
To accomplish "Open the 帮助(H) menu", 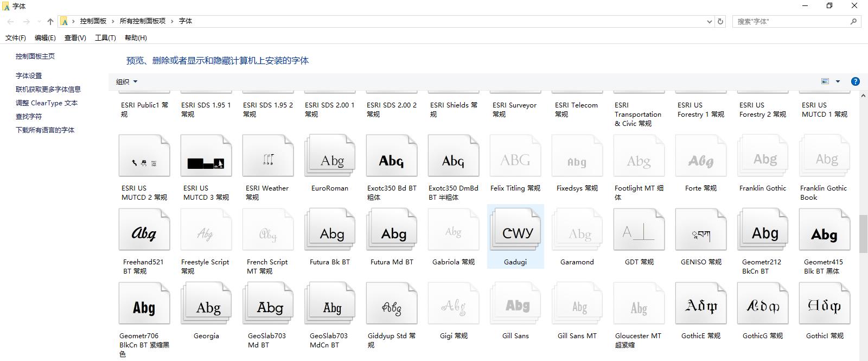I will tap(136, 37).
